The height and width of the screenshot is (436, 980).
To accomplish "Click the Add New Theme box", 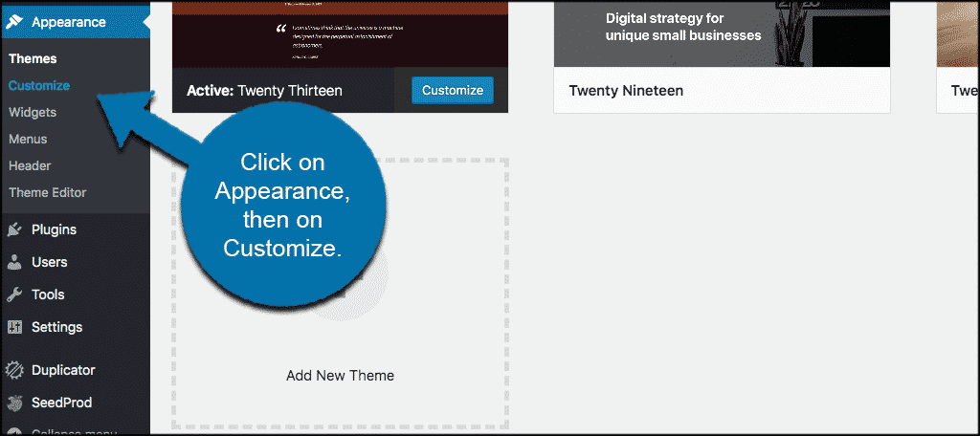I will (340, 294).
